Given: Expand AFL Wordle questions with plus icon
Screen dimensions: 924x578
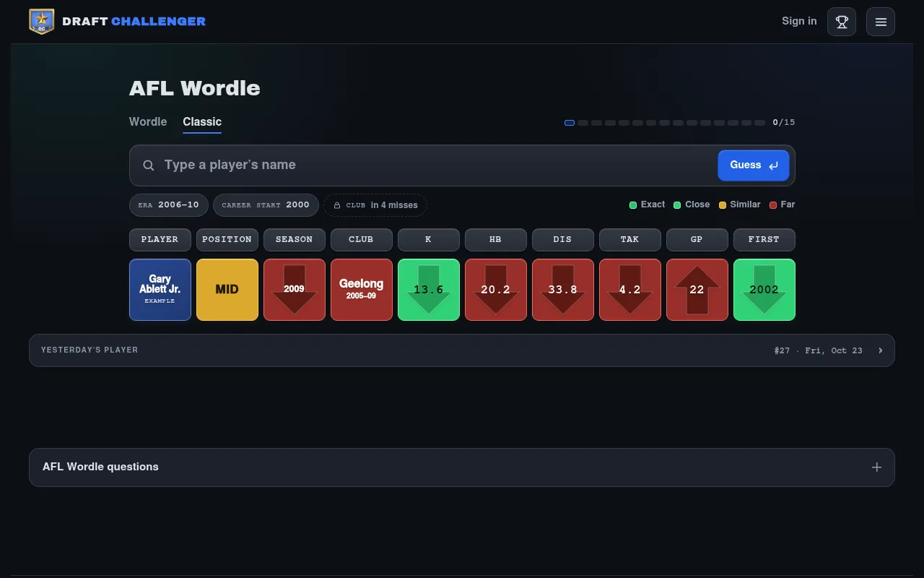Looking at the screenshot, I should click(x=876, y=467).
